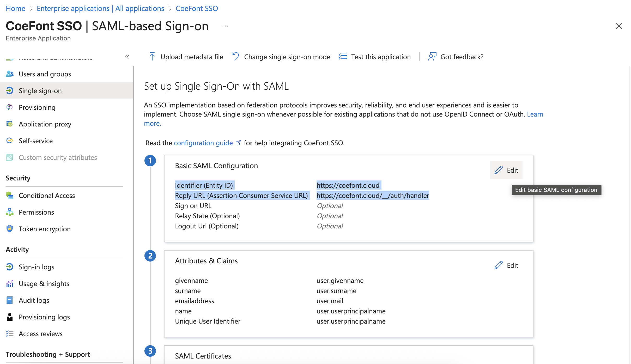The height and width of the screenshot is (364, 631).
Task: Click the Usage & insights chart icon
Action: (x=10, y=284)
